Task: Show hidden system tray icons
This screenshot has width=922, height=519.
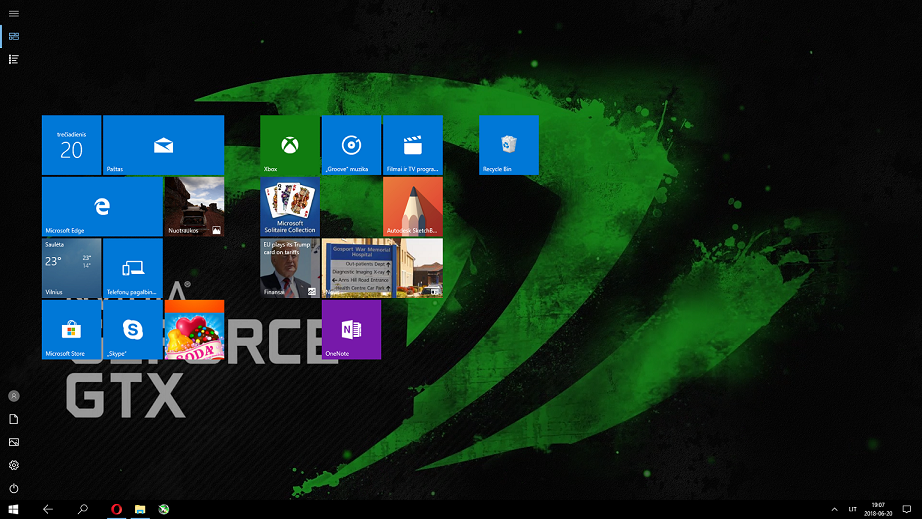Action: tap(834, 510)
